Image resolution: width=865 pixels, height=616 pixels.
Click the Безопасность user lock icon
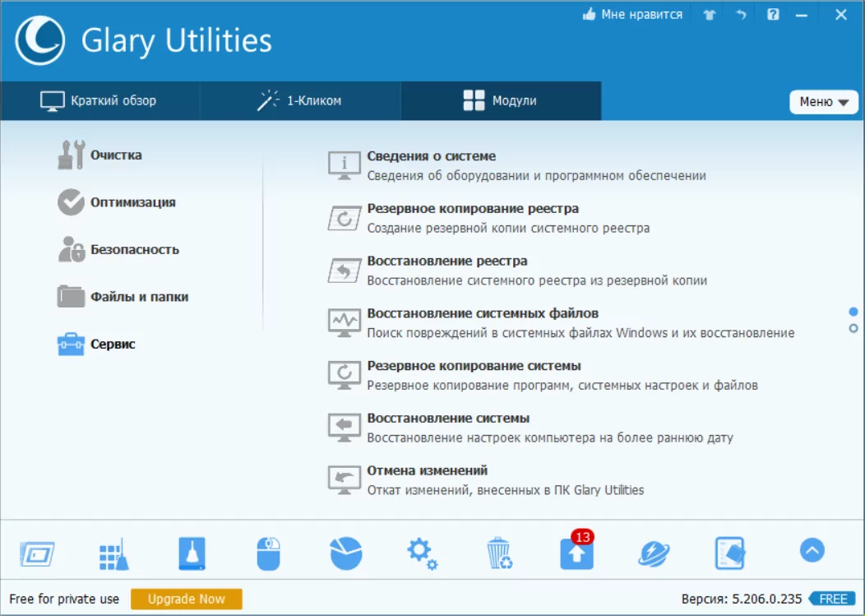pos(72,249)
